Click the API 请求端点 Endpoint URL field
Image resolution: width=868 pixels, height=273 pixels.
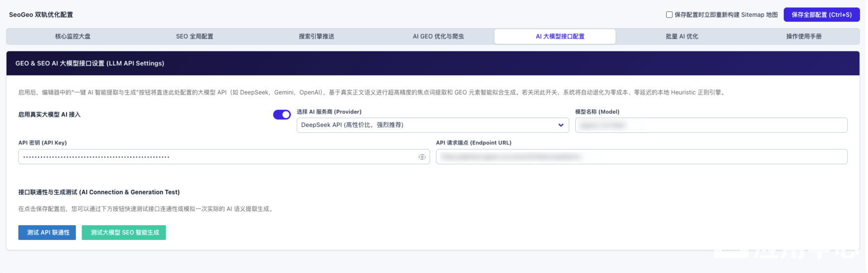(x=642, y=157)
